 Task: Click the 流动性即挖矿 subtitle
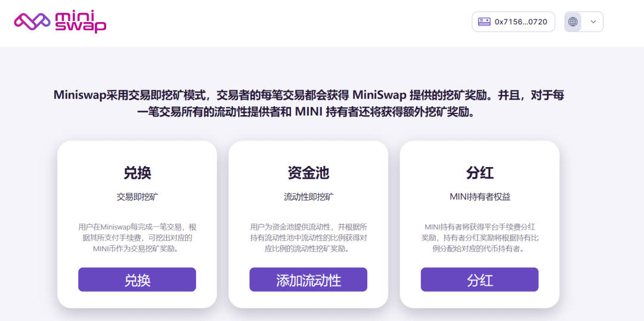point(308,197)
